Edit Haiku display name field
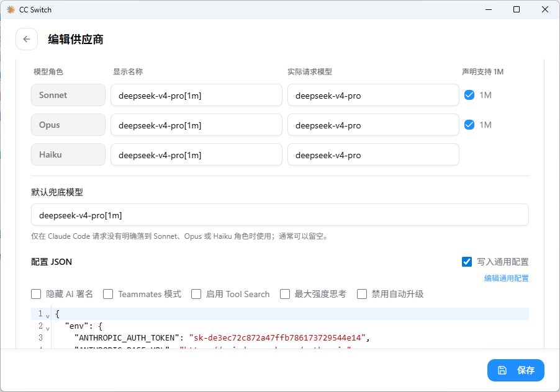This screenshot has width=560, height=392. coord(196,154)
